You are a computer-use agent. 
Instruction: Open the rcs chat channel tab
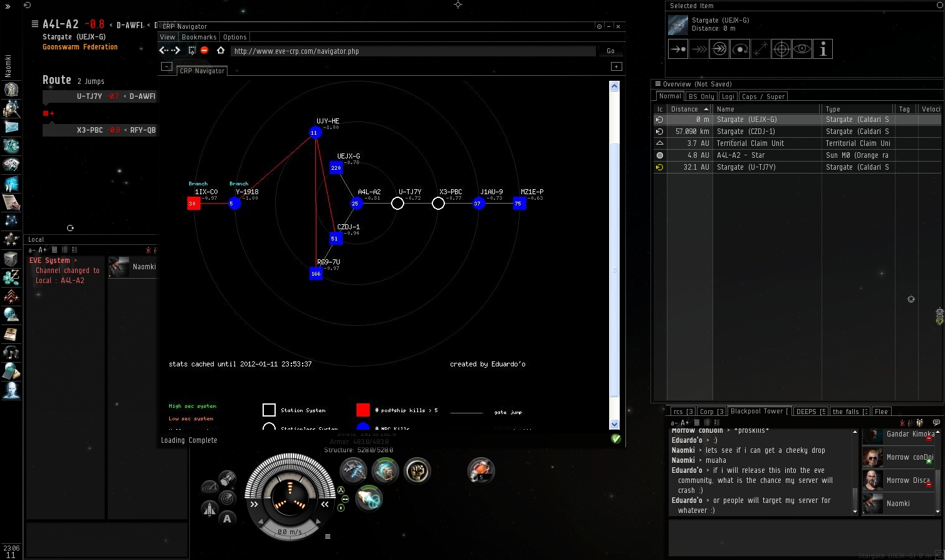(x=682, y=412)
